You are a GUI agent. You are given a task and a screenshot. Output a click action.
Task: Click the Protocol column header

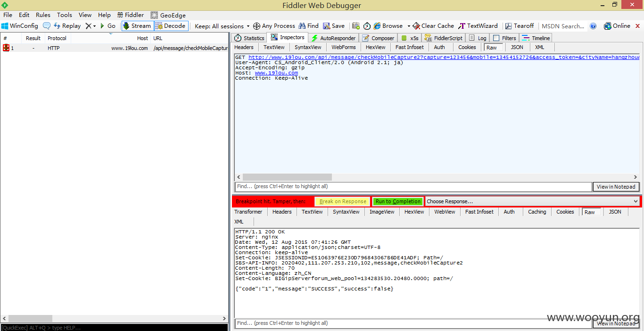click(57, 38)
